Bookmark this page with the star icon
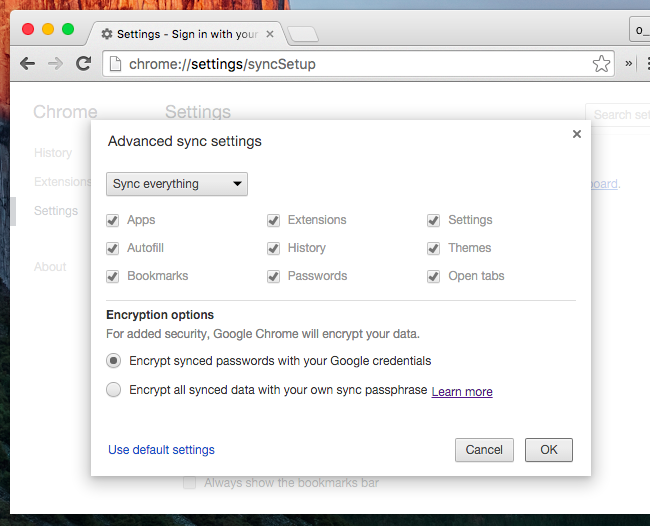 coord(601,64)
